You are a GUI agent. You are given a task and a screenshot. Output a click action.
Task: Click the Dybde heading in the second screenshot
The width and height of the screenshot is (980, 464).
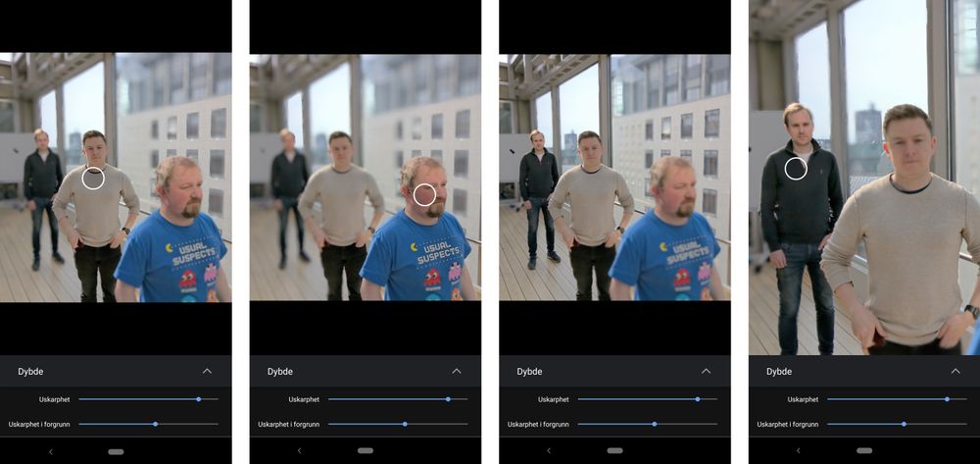pos(280,372)
